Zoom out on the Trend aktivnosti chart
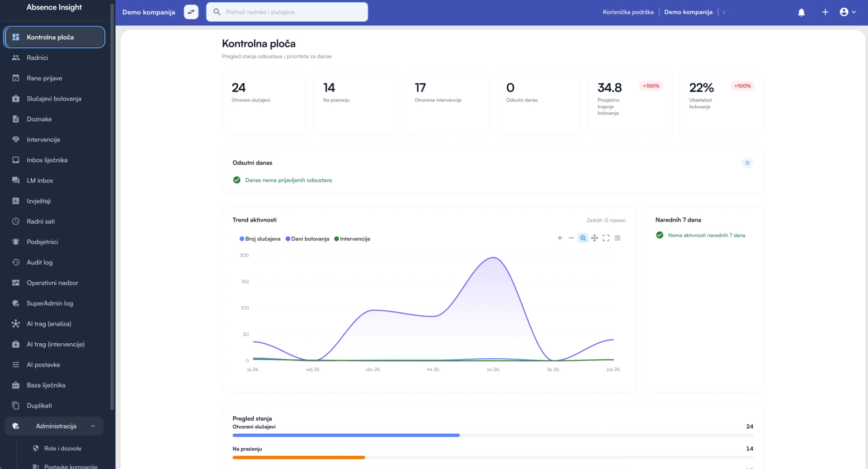Image resolution: width=868 pixels, height=469 pixels. click(x=571, y=238)
